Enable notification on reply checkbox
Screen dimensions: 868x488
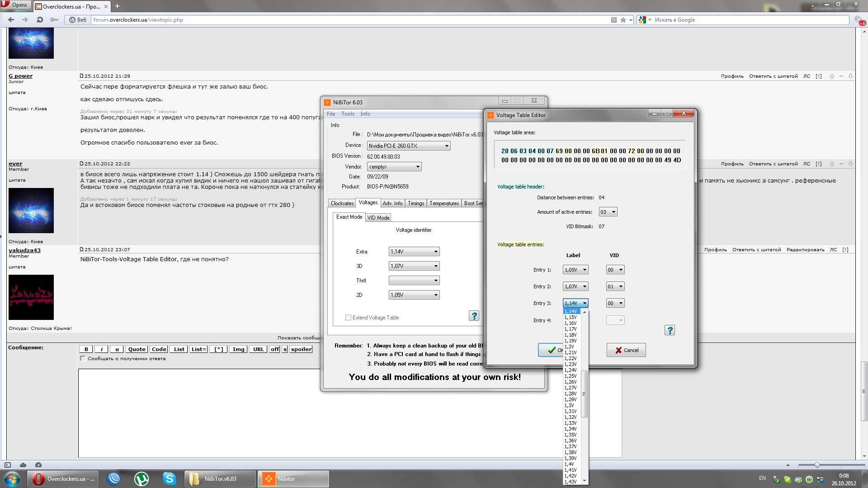coord(83,359)
